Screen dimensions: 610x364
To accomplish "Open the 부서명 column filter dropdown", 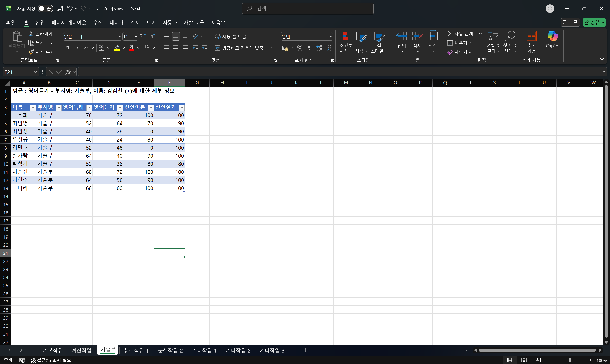I will pos(59,107).
